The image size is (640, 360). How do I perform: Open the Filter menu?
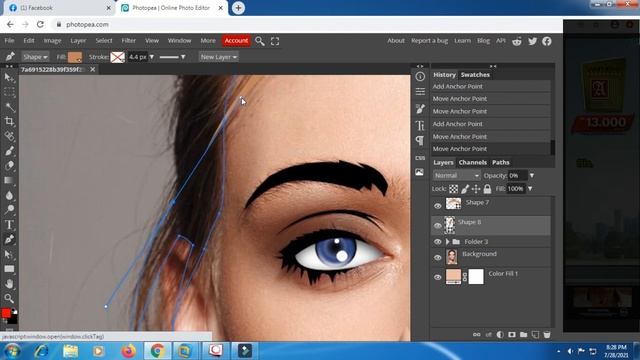click(129, 41)
